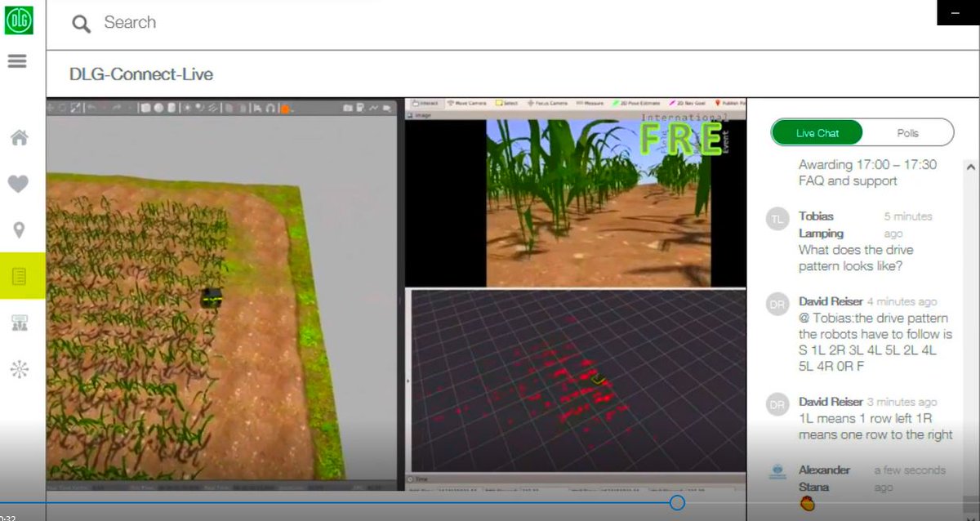Choose the RViz Select tool
This screenshot has width=980, height=521.
point(506,103)
